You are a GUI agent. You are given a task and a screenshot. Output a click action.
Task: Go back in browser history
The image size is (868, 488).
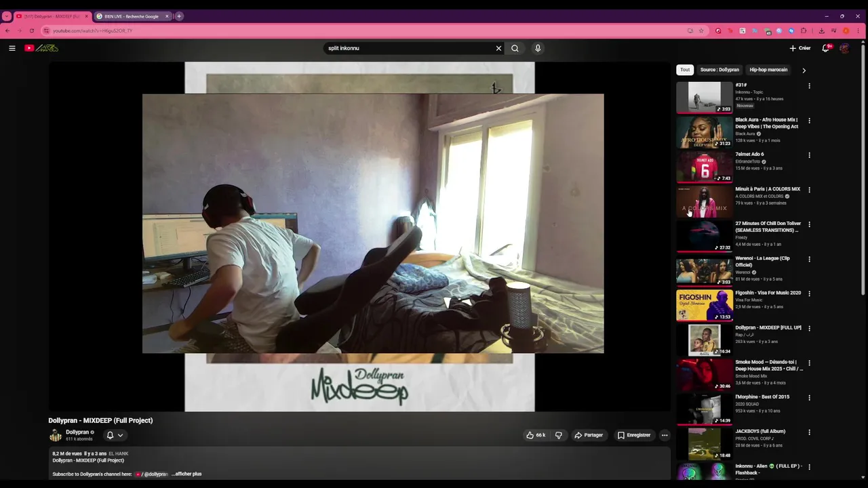point(7,30)
